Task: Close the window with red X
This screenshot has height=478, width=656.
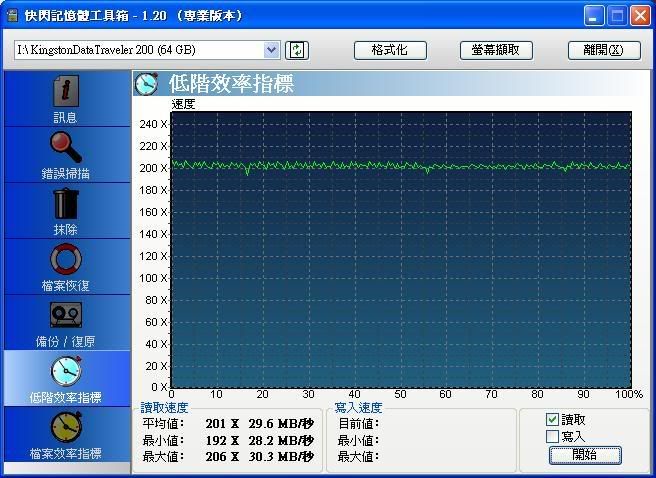Action: pos(641,16)
